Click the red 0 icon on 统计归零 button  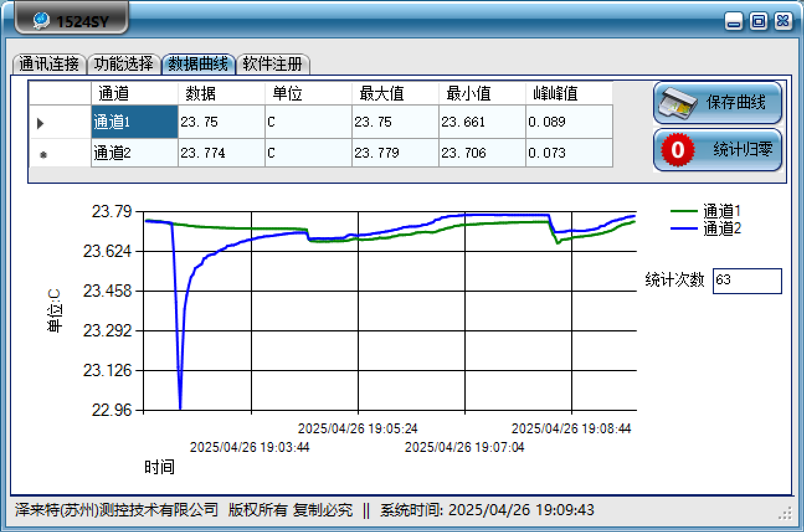click(x=678, y=150)
